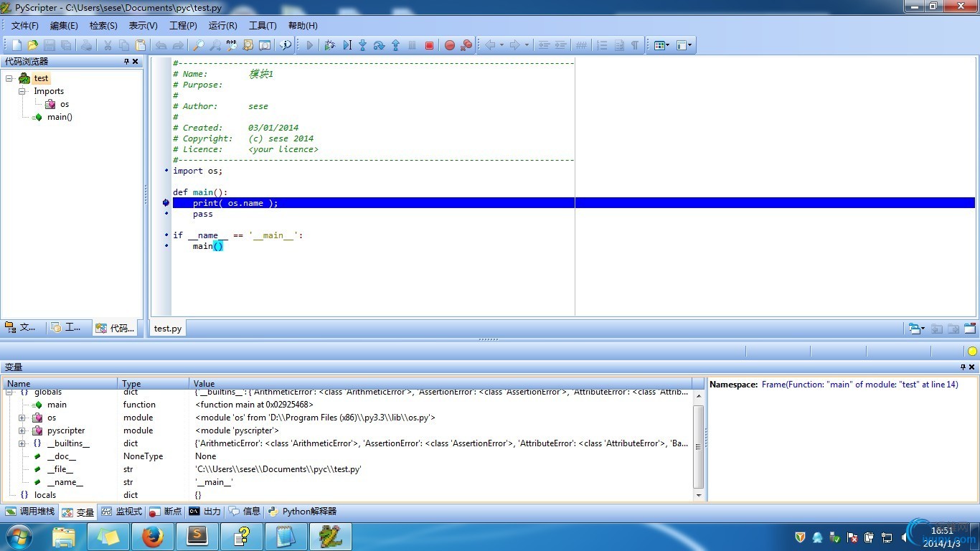Screen dimensions: 980x551
Task: Open the 运行(R) menu
Action: [222, 25]
